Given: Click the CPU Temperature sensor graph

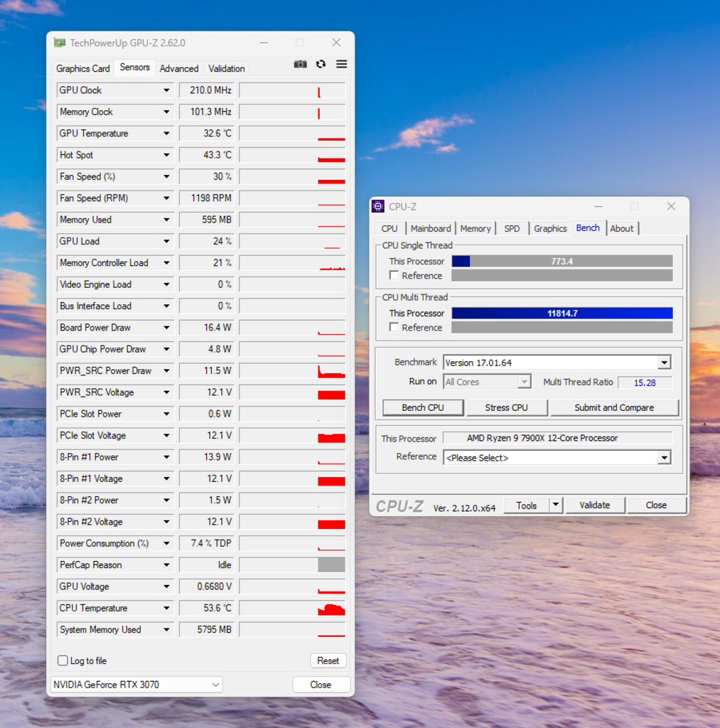Looking at the screenshot, I should (292, 609).
